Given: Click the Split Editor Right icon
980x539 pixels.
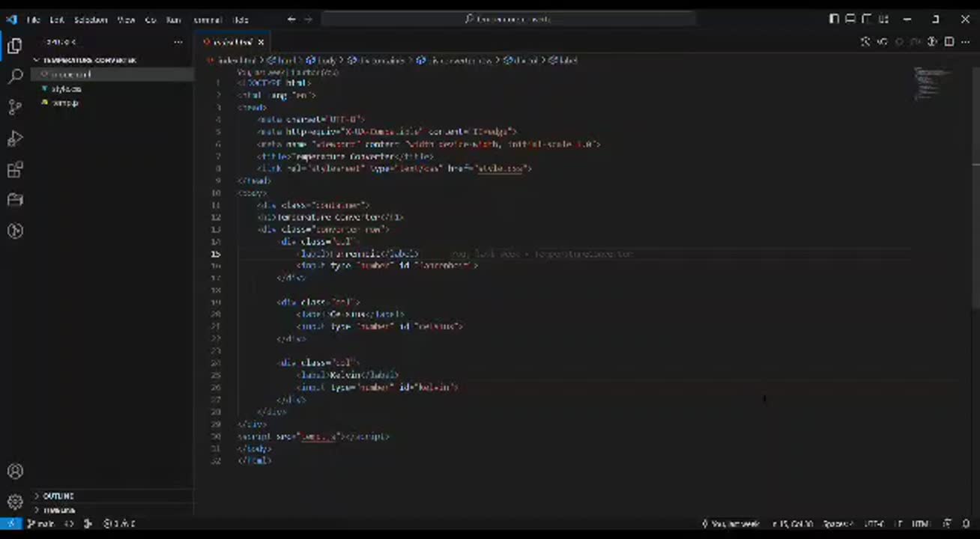Looking at the screenshot, I should click(949, 42).
